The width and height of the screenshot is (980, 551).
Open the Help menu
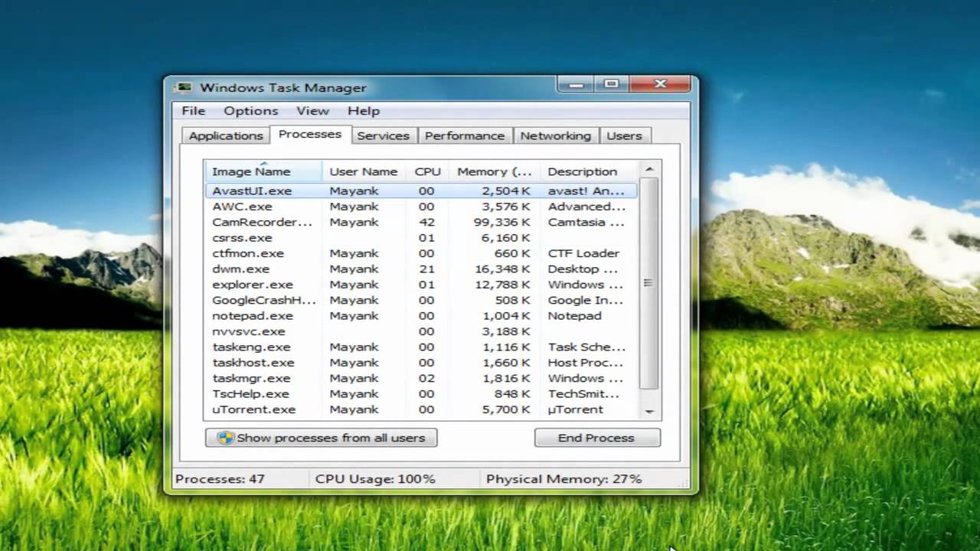pos(363,111)
